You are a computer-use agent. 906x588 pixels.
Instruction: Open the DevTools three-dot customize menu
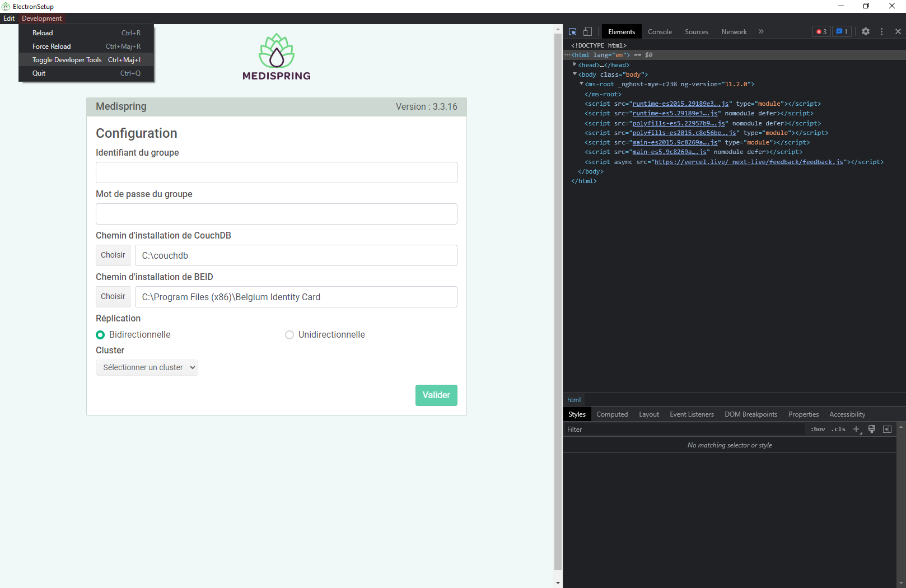(x=881, y=31)
